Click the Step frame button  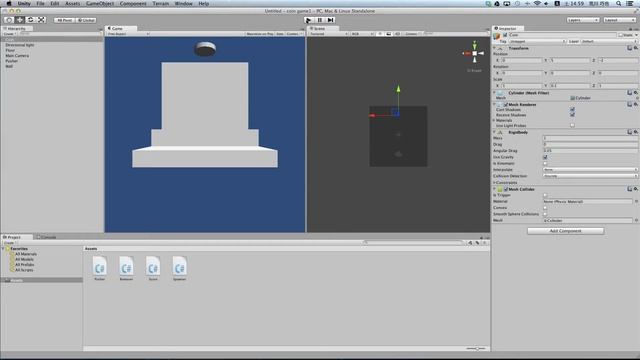point(331,20)
